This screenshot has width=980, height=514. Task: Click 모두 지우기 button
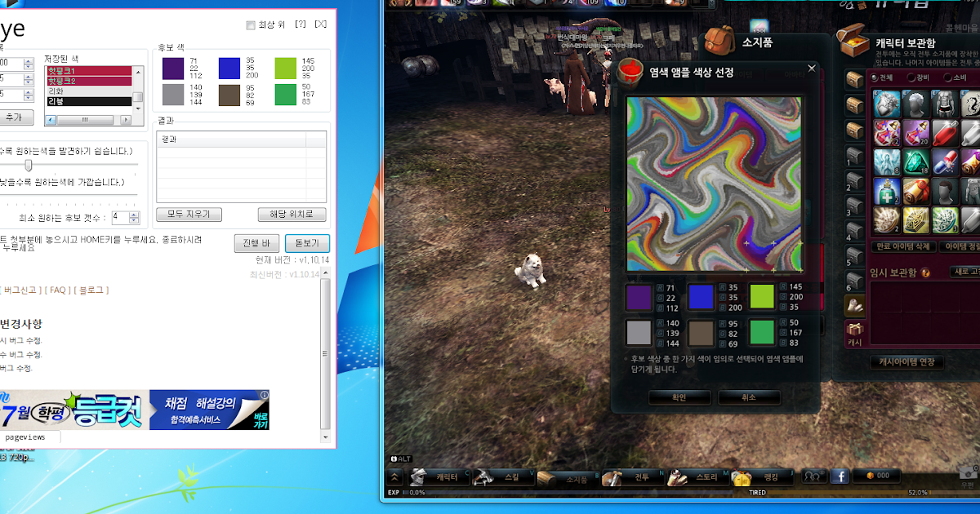point(189,215)
